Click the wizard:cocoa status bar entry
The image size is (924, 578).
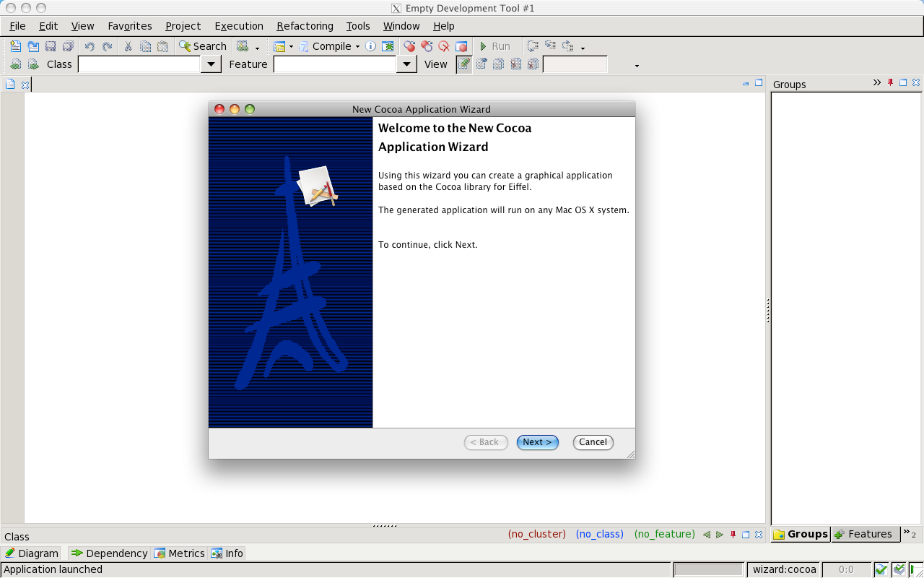(x=785, y=569)
